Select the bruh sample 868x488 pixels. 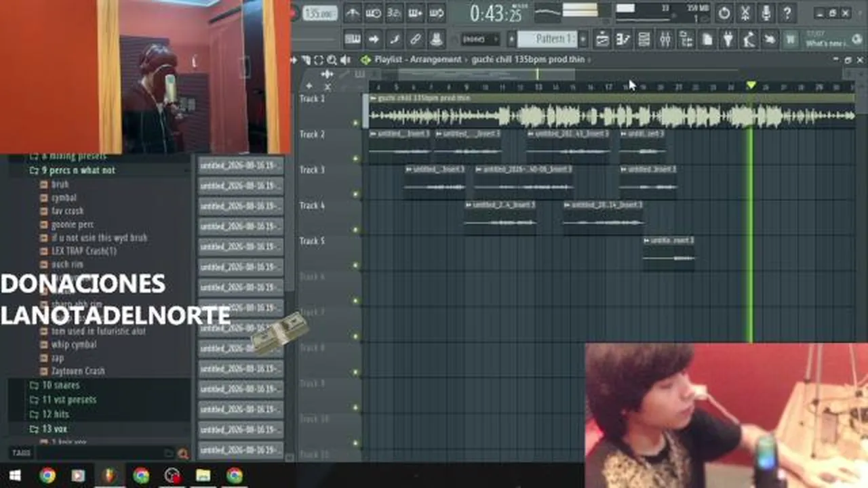(60, 184)
